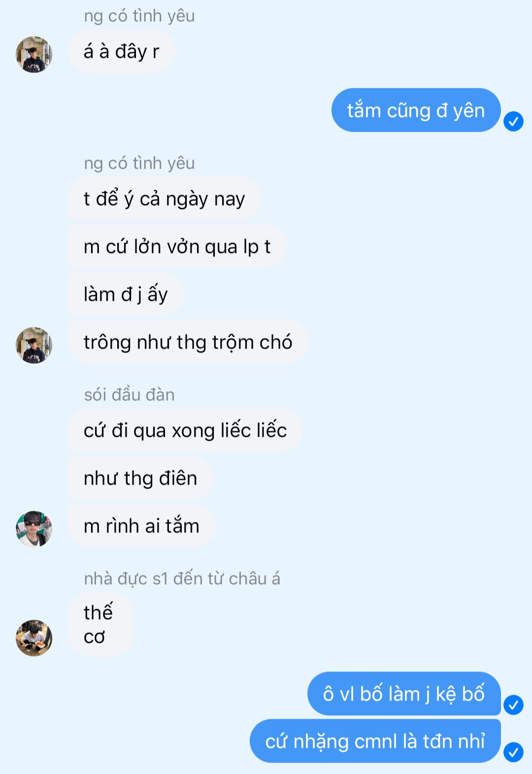This screenshot has height=774, width=532.
Task: Tap delivered checkmark next to "tắm cũng đ yên"
Action: (x=513, y=121)
